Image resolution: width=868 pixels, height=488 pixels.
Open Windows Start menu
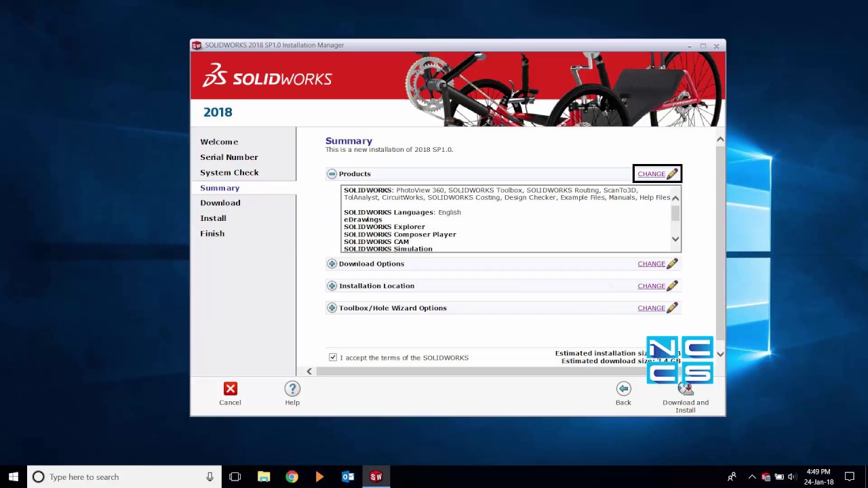tap(14, 476)
